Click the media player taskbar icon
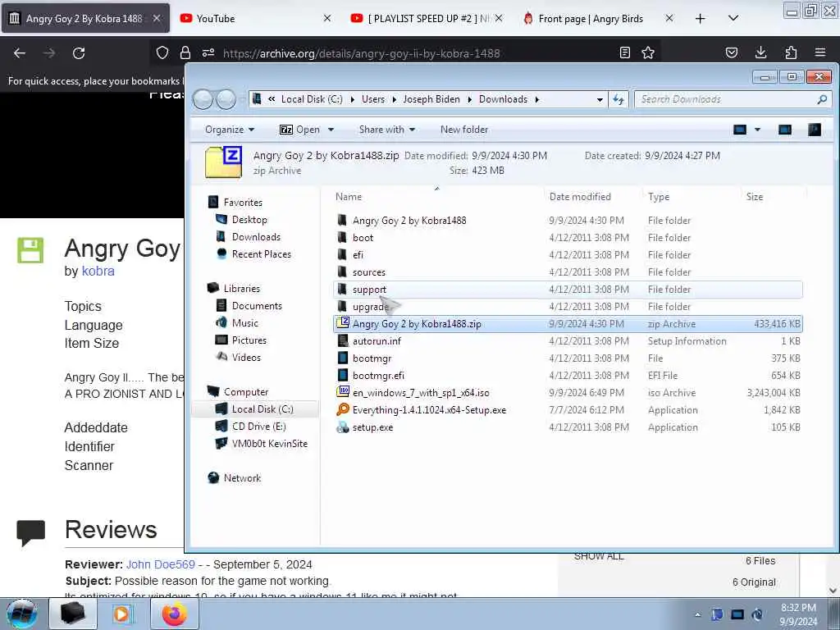 [121, 614]
